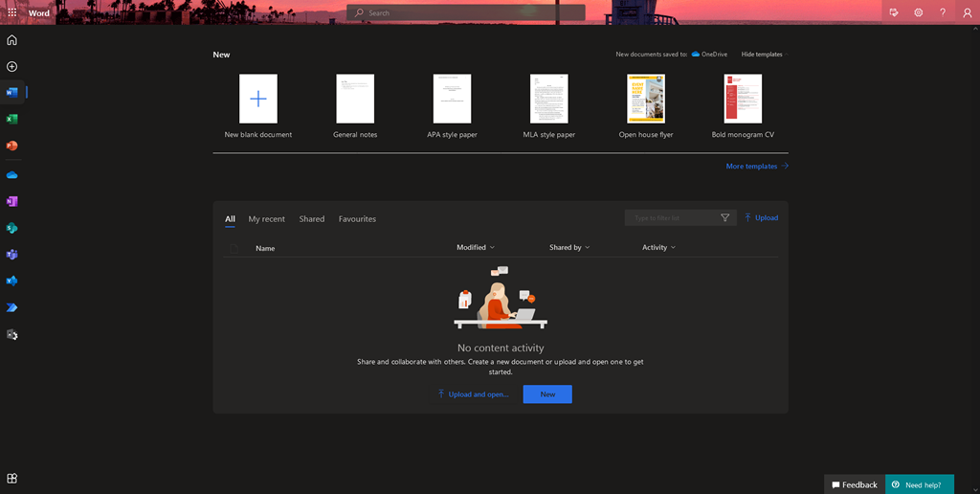Open Microsoft Teams from the sidebar

click(12, 255)
